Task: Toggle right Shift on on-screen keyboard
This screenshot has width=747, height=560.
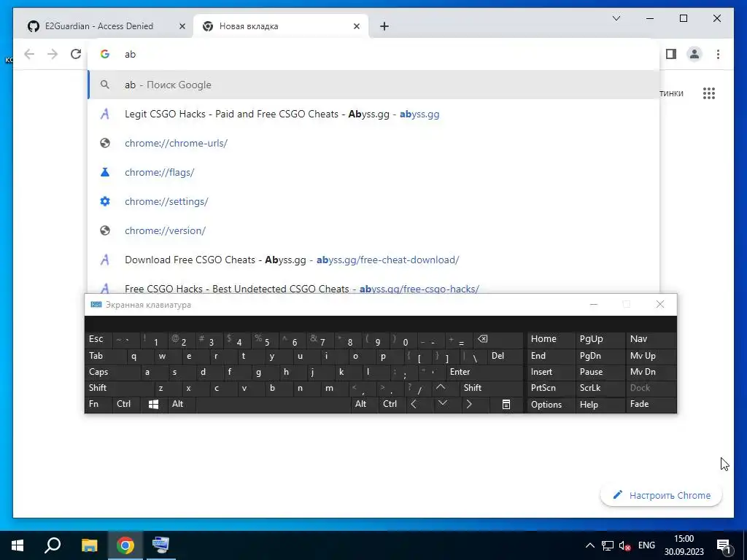Action: coord(492,388)
